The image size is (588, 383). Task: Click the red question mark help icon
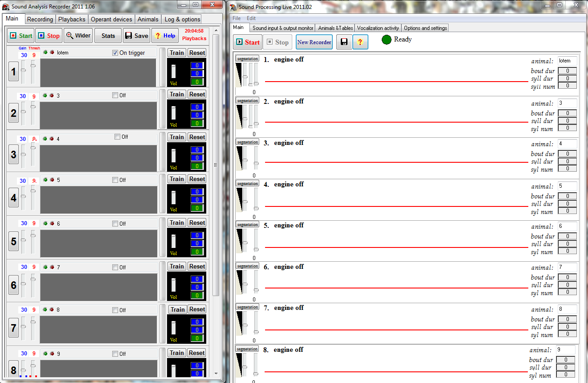[x=360, y=42]
